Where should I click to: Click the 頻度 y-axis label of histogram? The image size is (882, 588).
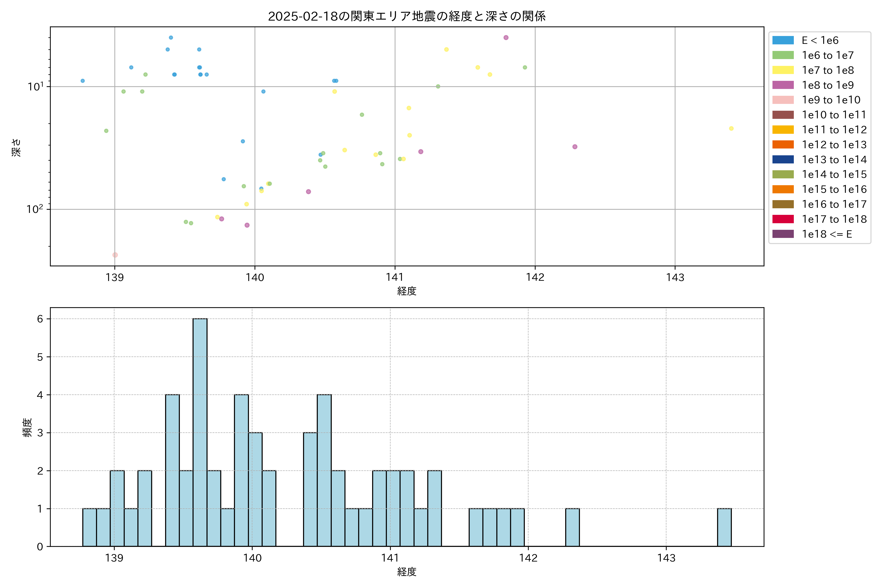point(27,428)
